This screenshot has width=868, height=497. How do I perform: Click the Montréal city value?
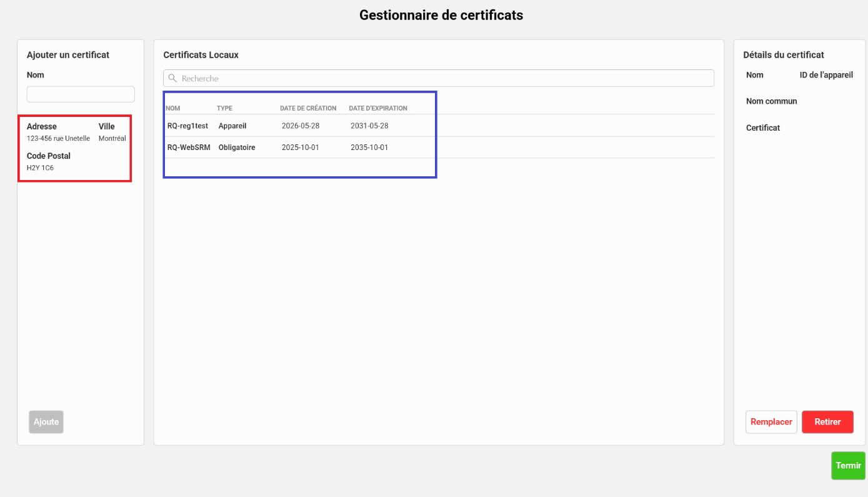coord(112,139)
